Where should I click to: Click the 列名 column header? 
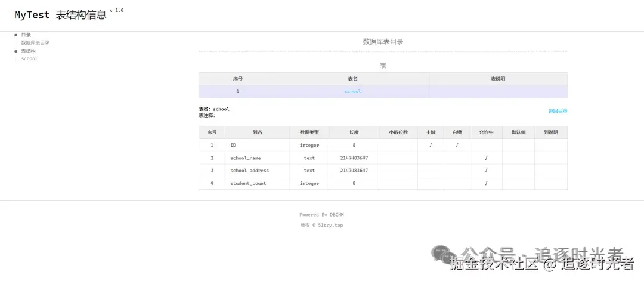pos(258,132)
